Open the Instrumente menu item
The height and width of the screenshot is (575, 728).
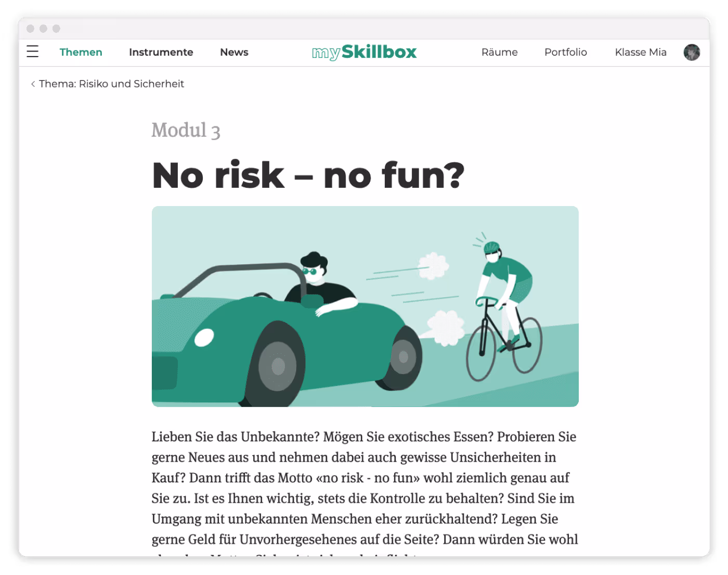point(161,52)
